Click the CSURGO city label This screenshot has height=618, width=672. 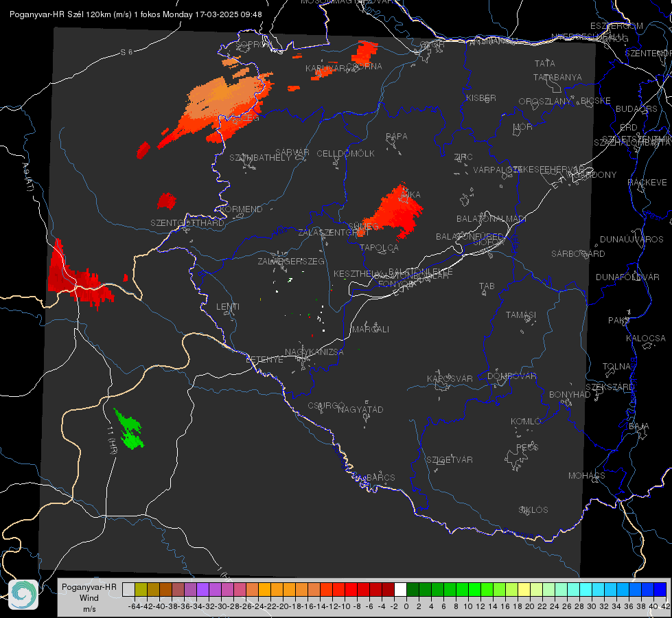click(x=326, y=406)
